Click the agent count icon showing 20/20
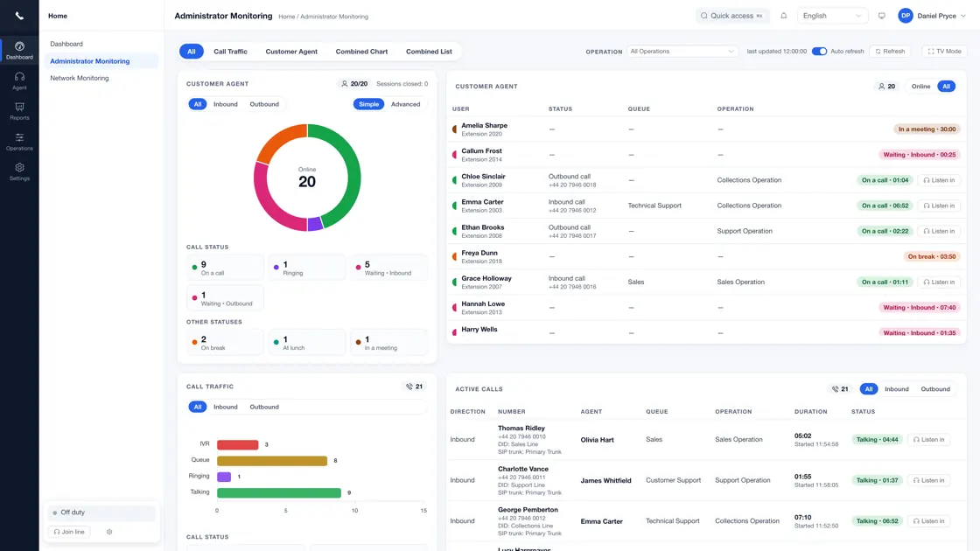The height and width of the screenshot is (551, 980). tap(345, 84)
